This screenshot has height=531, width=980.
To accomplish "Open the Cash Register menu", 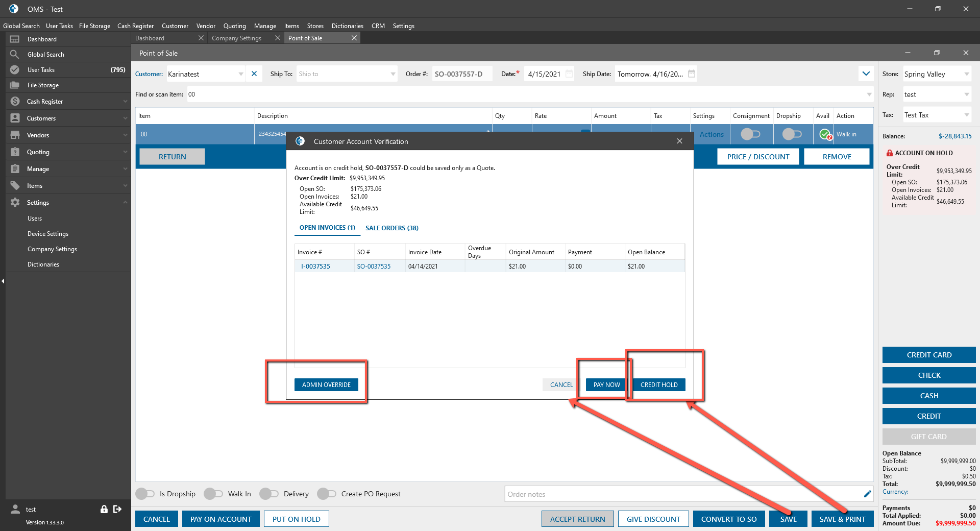I will tap(135, 26).
